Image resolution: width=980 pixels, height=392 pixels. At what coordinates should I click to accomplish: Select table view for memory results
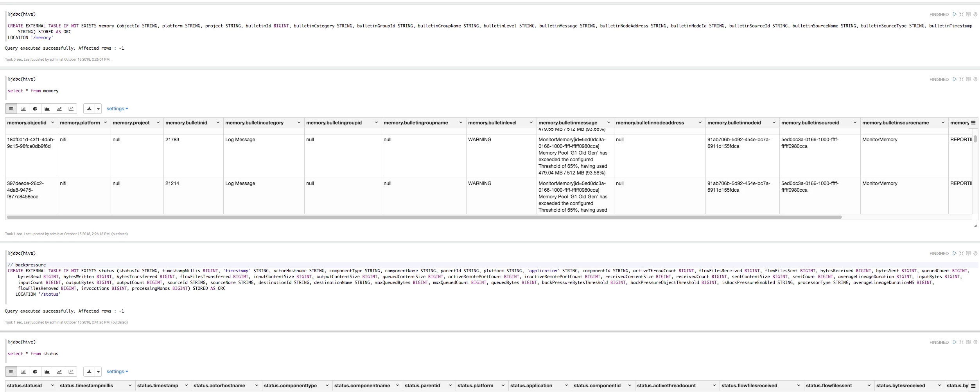(11, 109)
